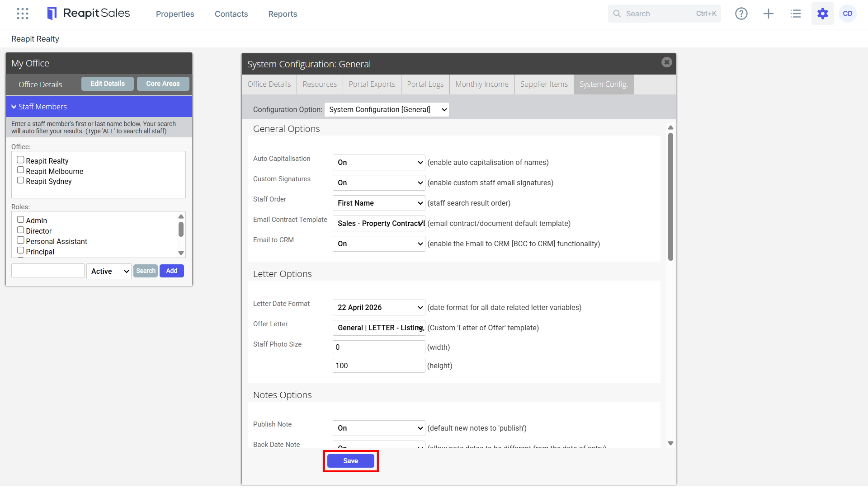Tick the Reapit Realty office checkbox

pyautogui.click(x=20, y=160)
